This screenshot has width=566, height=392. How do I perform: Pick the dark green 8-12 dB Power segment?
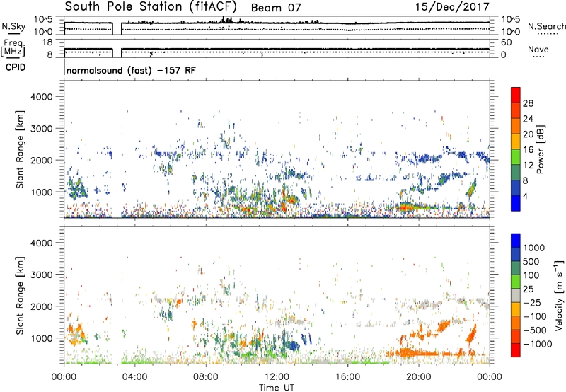pos(516,173)
